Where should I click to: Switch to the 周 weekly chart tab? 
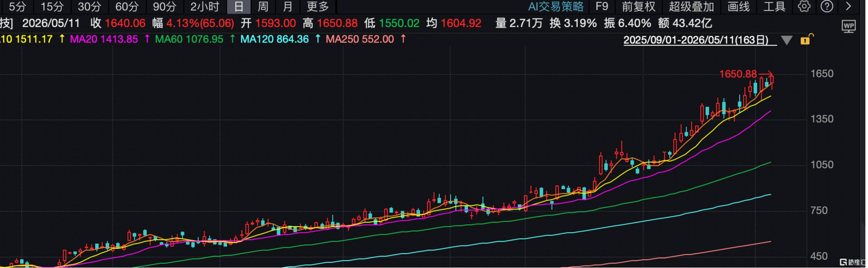263,6
